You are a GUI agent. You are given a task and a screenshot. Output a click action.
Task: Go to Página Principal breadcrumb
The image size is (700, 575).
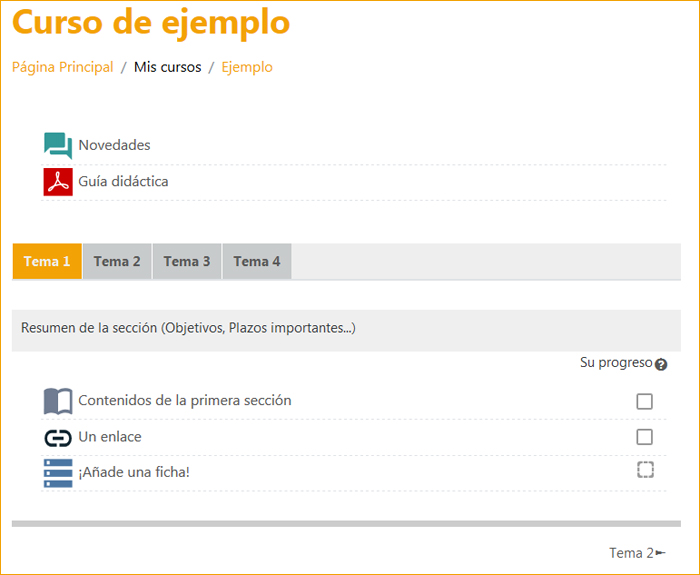62,68
